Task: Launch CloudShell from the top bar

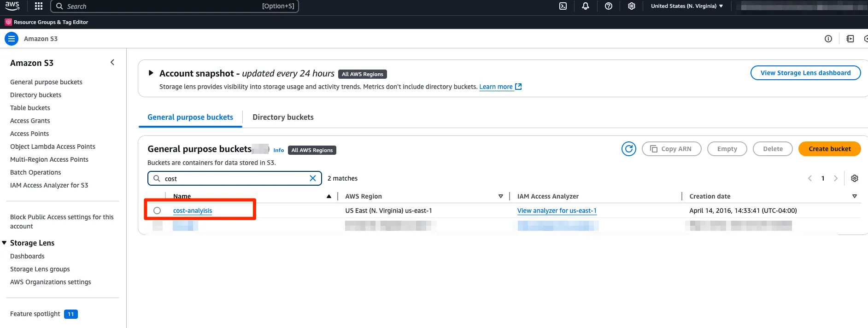Action: click(563, 6)
